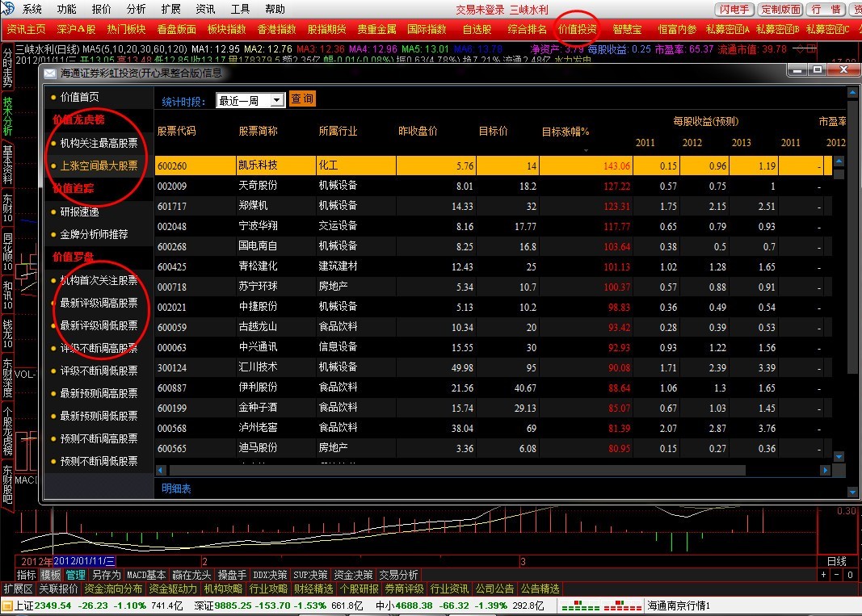Image resolution: width=862 pixels, height=616 pixels.
Task: Open 机构攻略 bottom tab
Action: point(223,589)
